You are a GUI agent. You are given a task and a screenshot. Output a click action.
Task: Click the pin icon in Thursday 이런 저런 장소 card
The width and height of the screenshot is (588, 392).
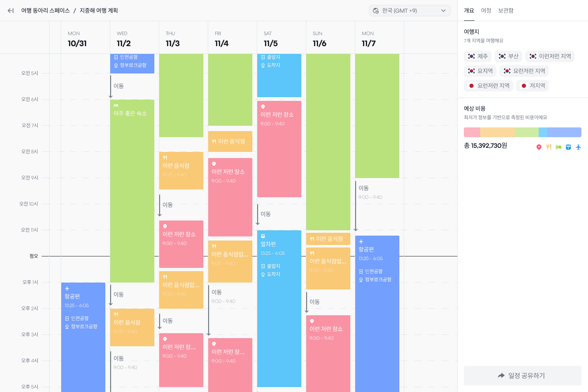click(x=165, y=226)
